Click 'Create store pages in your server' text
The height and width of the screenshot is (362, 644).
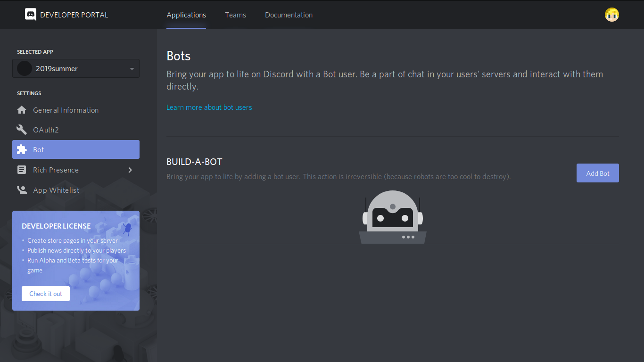(x=73, y=240)
